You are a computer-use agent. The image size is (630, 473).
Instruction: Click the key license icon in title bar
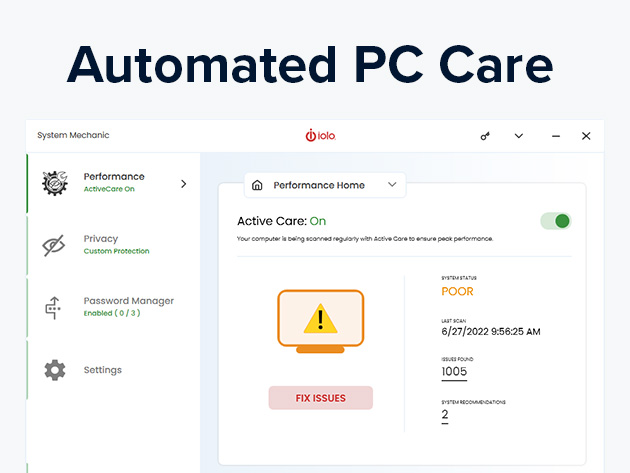click(485, 136)
